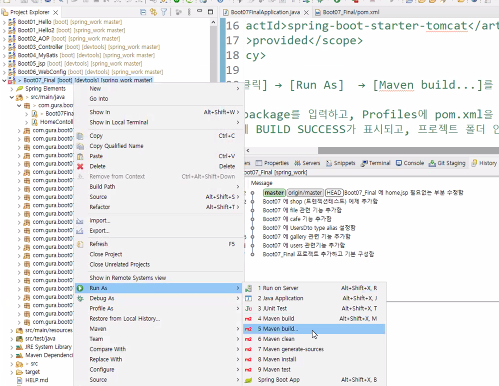Open the Compare With submenu
499x386 pixels.
(158, 349)
